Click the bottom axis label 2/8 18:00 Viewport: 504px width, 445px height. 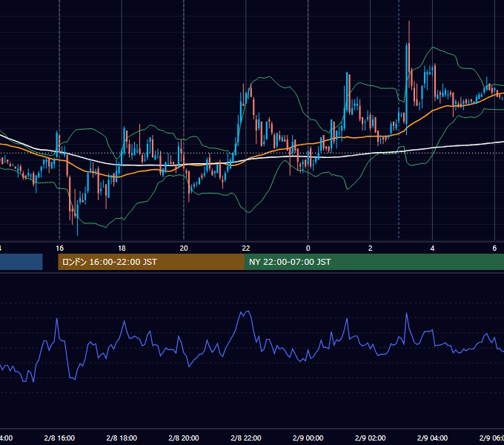pos(122,438)
